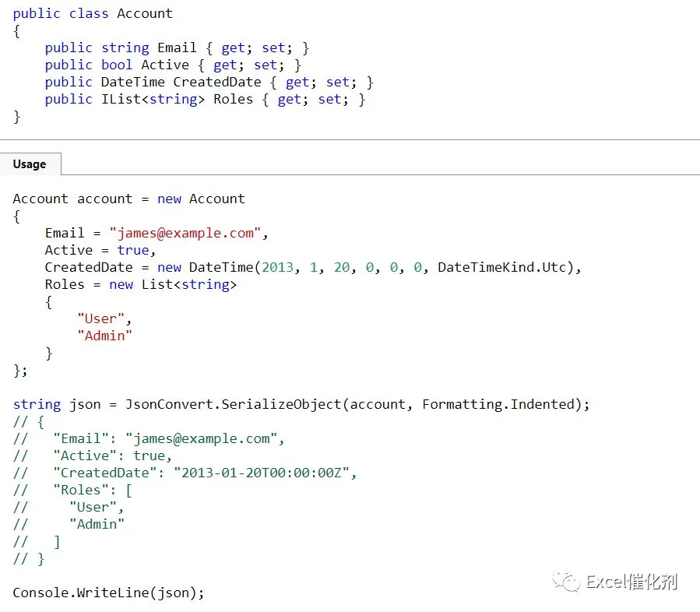Click the "Account account = new Account" line
The image size is (700, 612).
(x=129, y=199)
